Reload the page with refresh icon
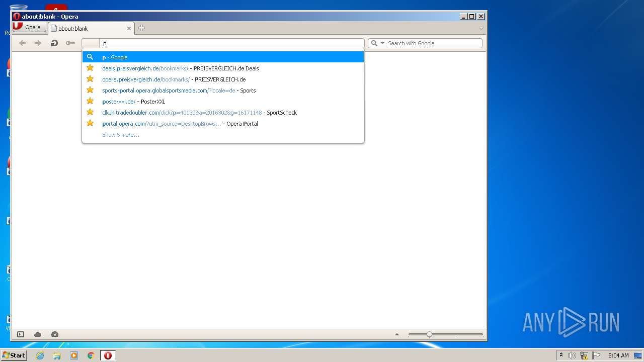Image resolution: width=644 pixels, height=362 pixels. (54, 43)
